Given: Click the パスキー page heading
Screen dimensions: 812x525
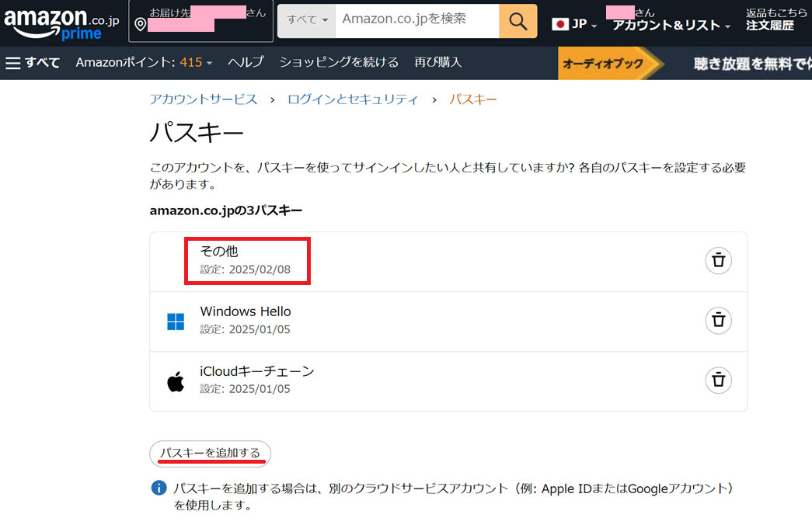Looking at the screenshot, I should [x=197, y=133].
